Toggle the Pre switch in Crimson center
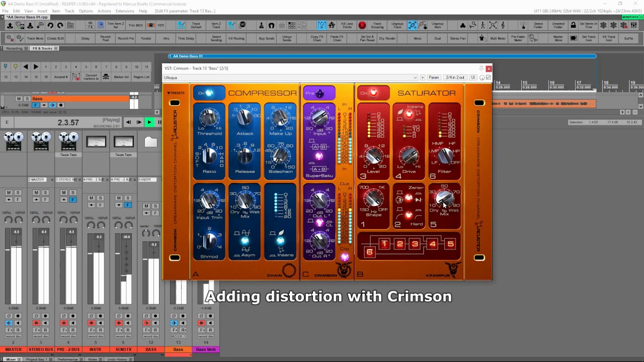Screen dimensions: 644x362 tap(318, 93)
